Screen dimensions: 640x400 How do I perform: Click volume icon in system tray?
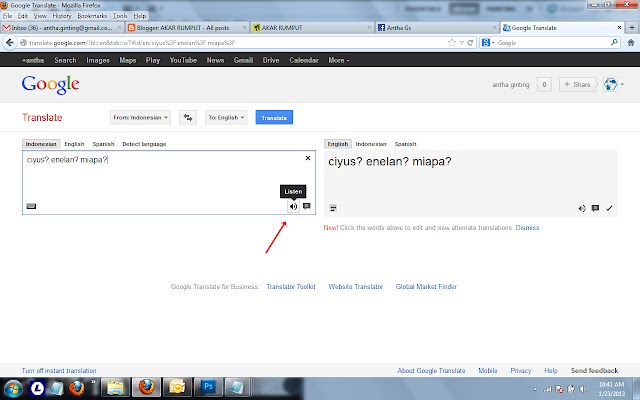pos(584,389)
